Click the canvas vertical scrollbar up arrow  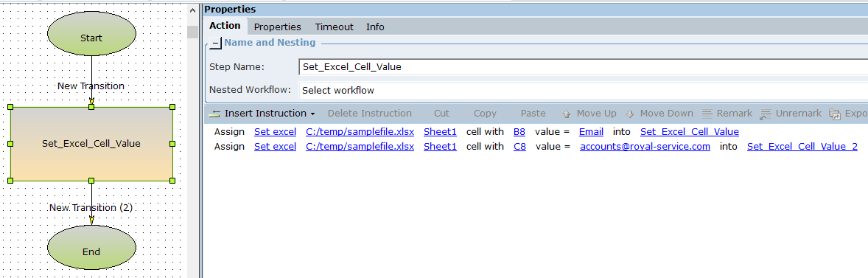(x=192, y=10)
